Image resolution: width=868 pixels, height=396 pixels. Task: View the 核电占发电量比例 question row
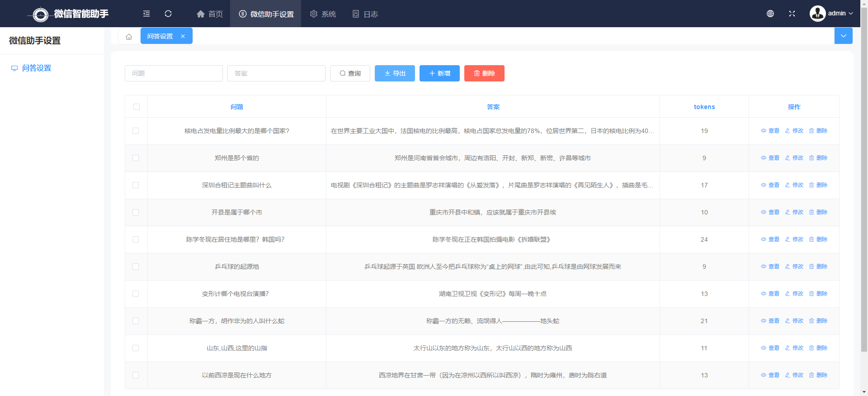(770, 131)
